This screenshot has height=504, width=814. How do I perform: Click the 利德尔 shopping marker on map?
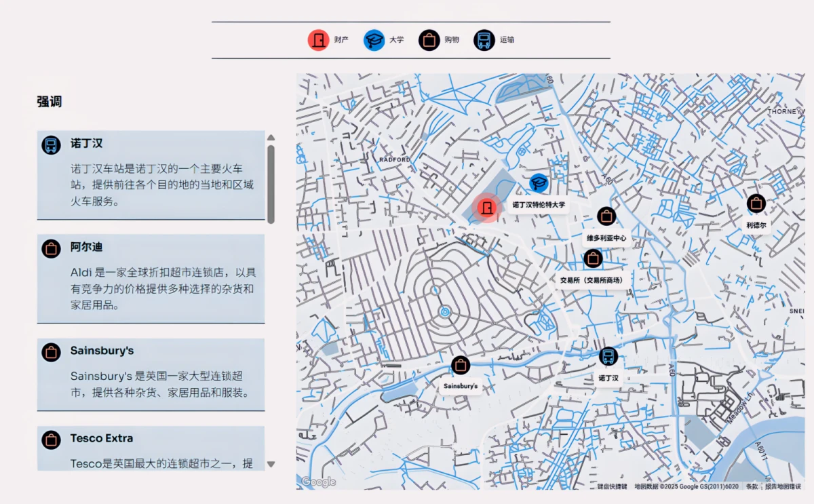pyautogui.click(x=756, y=203)
